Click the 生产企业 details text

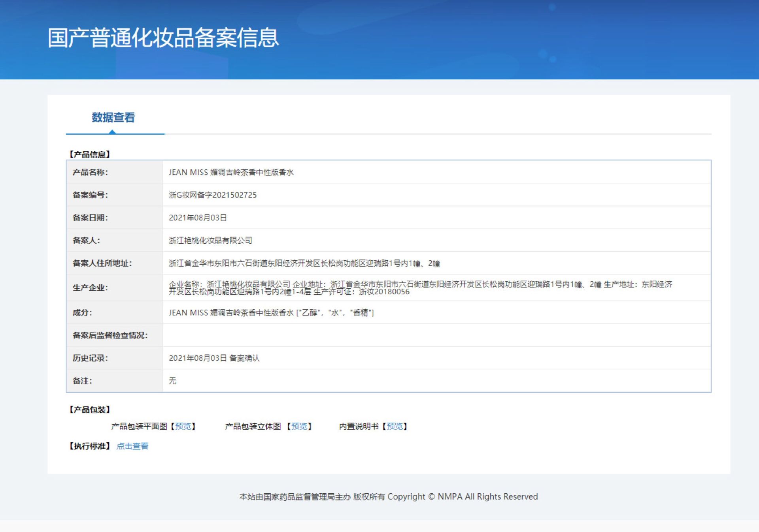[x=420, y=288]
